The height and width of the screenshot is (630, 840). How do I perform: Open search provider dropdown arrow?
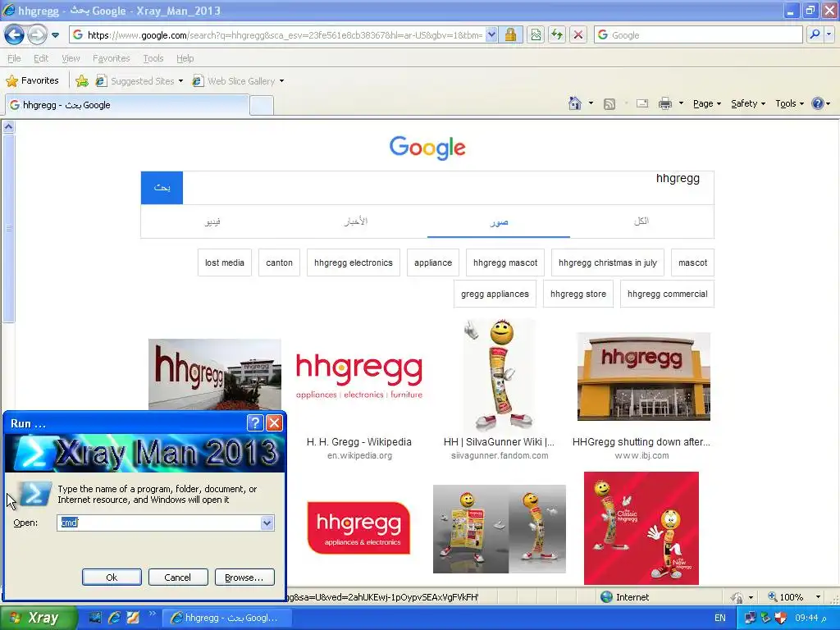coord(829,35)
